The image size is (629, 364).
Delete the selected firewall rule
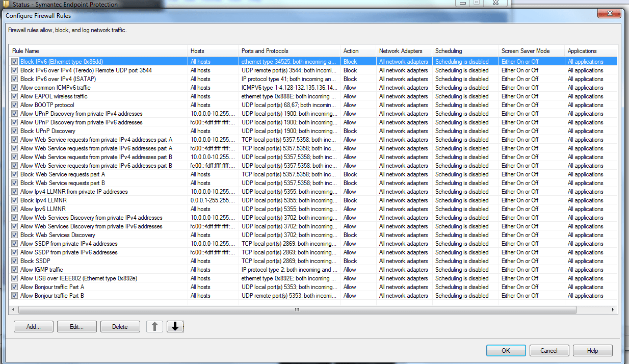pos(120,326)
